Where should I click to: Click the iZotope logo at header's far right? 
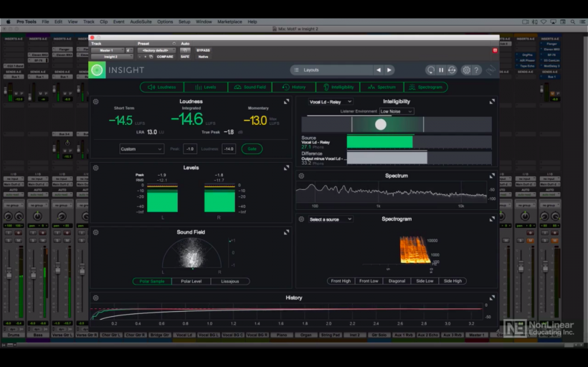click(490, 70)
